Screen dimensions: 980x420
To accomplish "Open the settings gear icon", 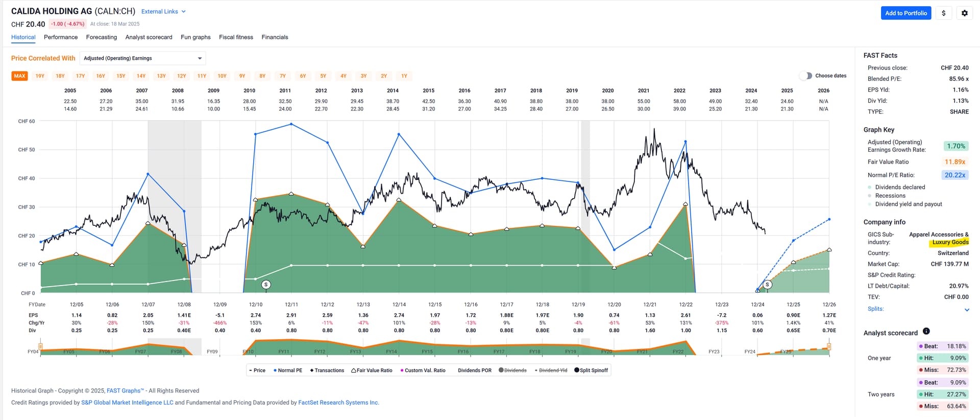I will pos(964,13).
